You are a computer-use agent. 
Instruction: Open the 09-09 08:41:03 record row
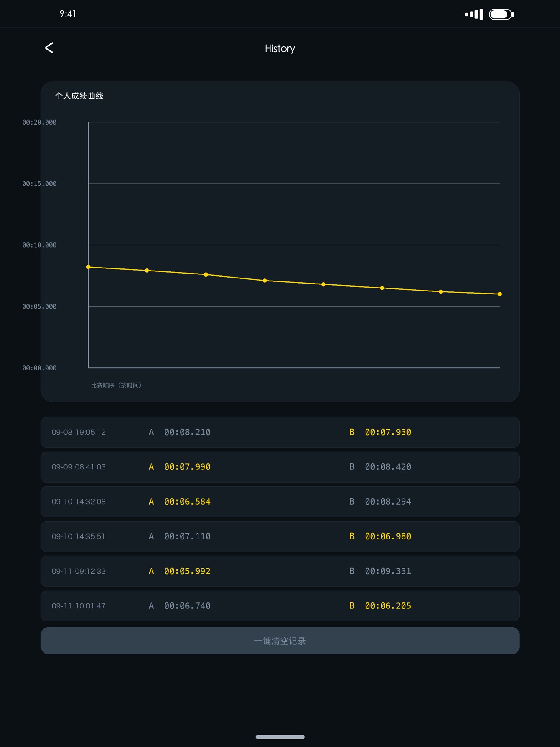[x=280, y=467]
